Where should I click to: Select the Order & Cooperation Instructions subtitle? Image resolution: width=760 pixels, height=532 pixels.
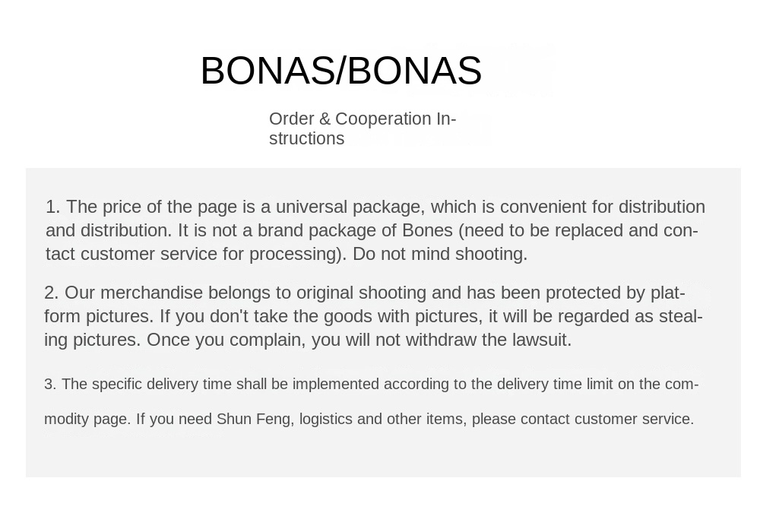[x=363, y=128]
